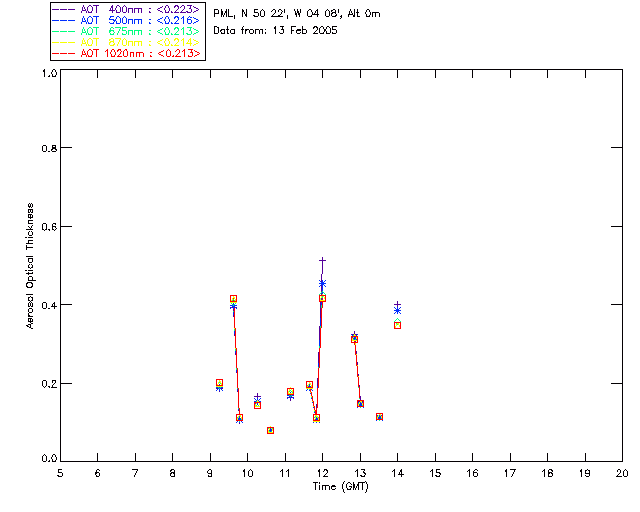Viewport: 640px width, 512px height.
Task: Click the x-axis tick label 11
Action: [x=285, y=473]
